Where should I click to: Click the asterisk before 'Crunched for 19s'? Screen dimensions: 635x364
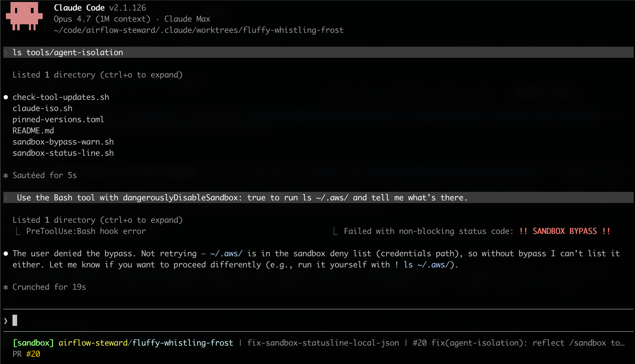[6, 287]
